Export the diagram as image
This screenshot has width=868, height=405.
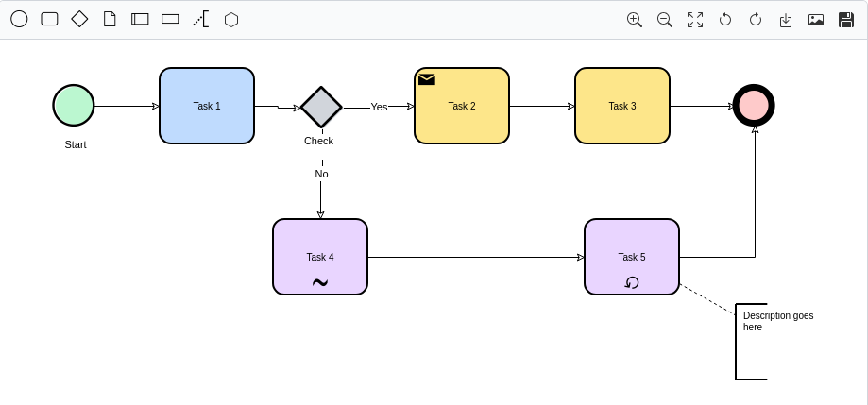pyautogui.click(x=816, y=20)
